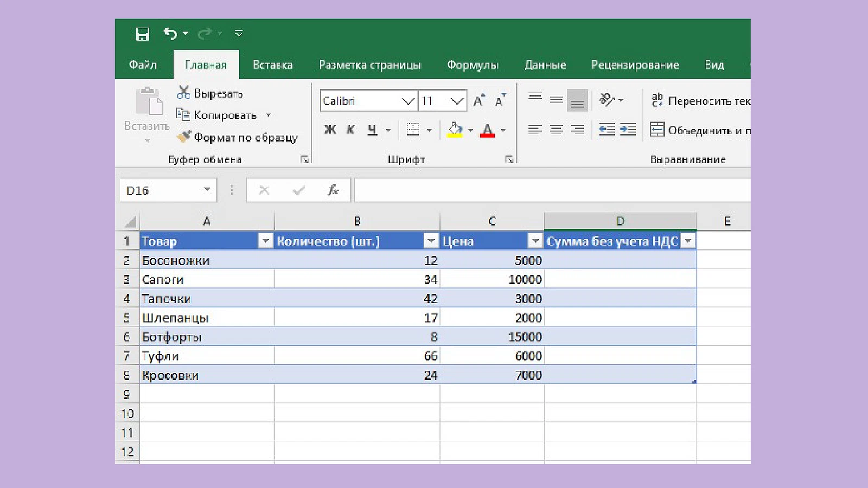Click inside the formula bar

[x=552, y=190]
